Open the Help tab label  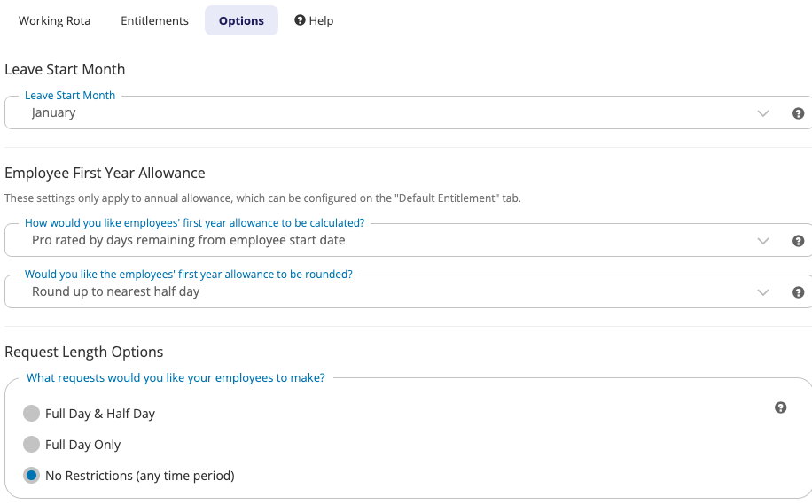click(321, 20)
